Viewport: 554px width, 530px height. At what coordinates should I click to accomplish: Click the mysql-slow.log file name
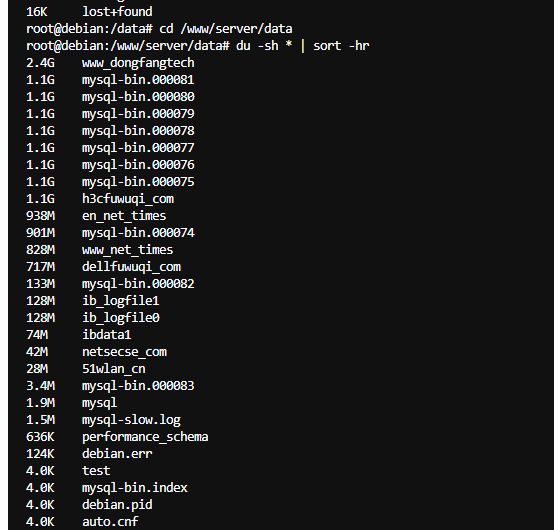point(131,420)
